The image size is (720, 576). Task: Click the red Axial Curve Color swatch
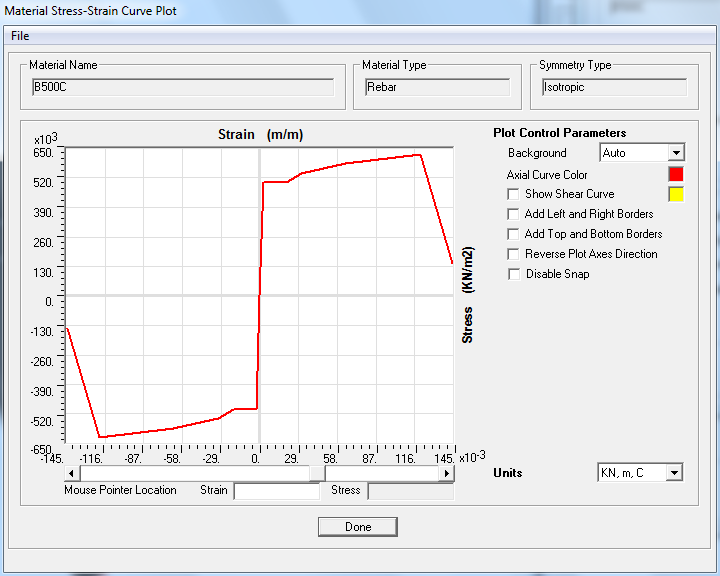coord(676,174)
